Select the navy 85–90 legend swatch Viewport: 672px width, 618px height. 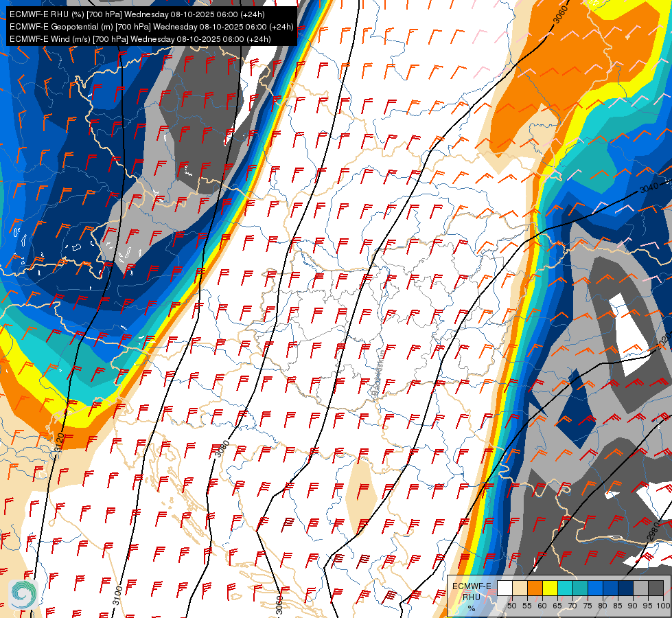(x=626, y=588)
